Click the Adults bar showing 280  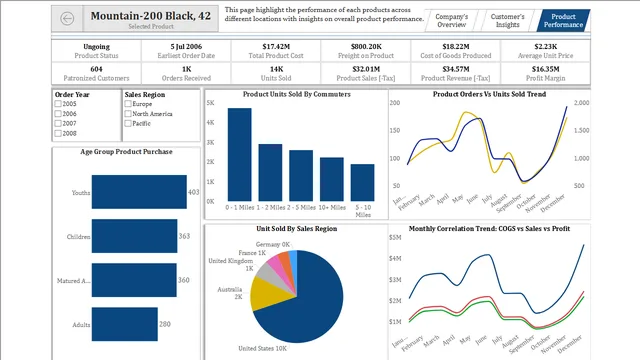124,324
